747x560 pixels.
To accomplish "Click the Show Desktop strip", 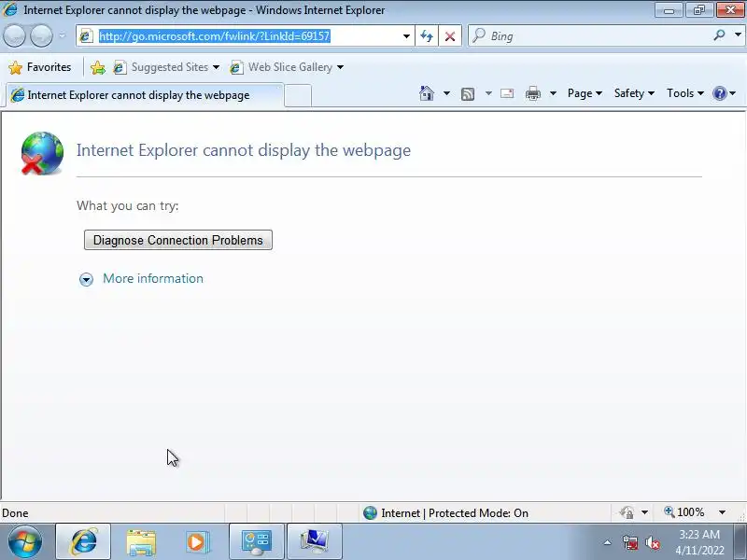I will tap(740, 542).
